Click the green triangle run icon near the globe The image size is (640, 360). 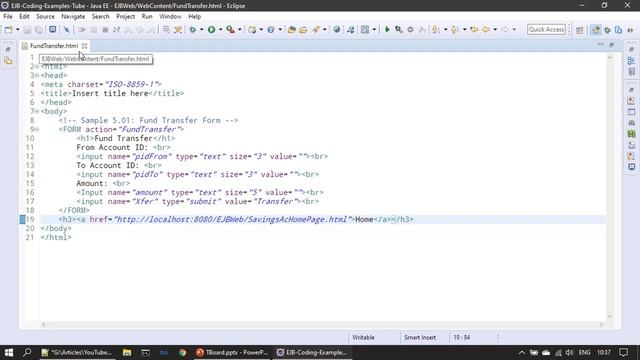387,29
